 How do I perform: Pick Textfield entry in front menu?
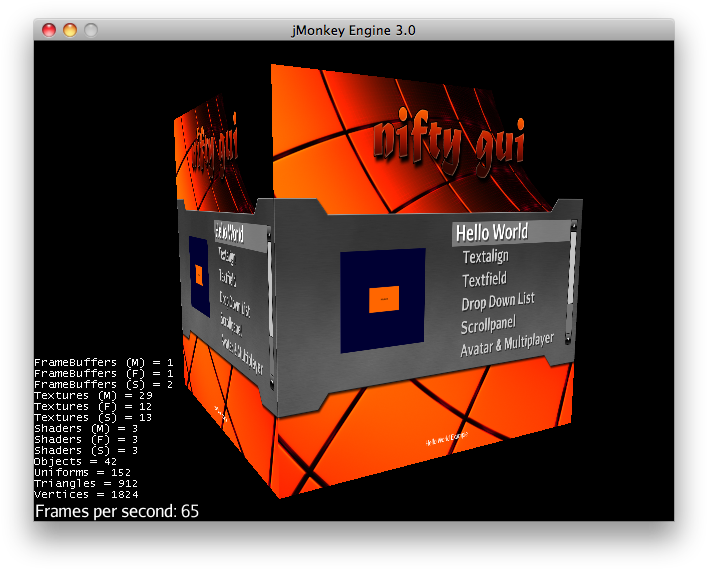(x=485, y=280)
